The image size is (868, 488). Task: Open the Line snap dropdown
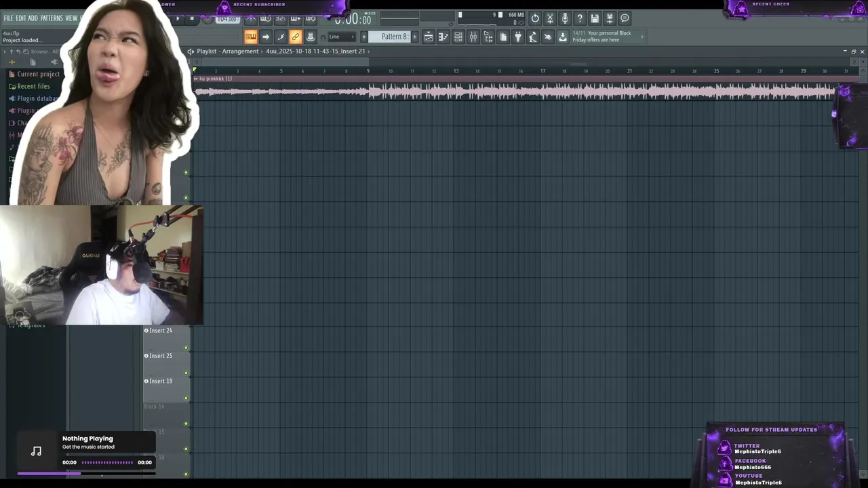tap(342, 37)
